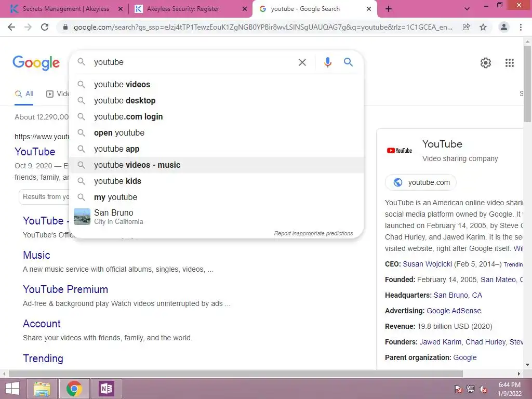The image size is (532, 399).
Task: Click the muted speaker tray icon
Action: pos(483,389)
